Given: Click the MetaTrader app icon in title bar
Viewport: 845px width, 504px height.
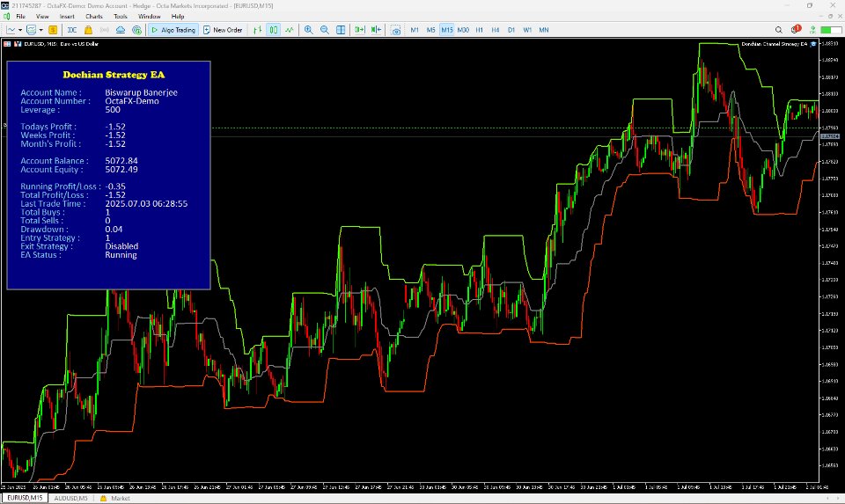Looking at the screenshot, I should pos(5,5).
